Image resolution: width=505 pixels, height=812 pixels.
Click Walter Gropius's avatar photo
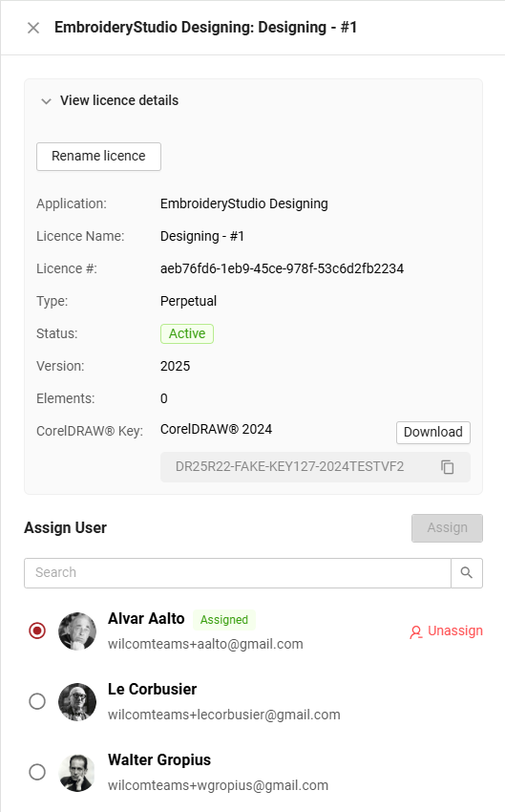(77, 773)
